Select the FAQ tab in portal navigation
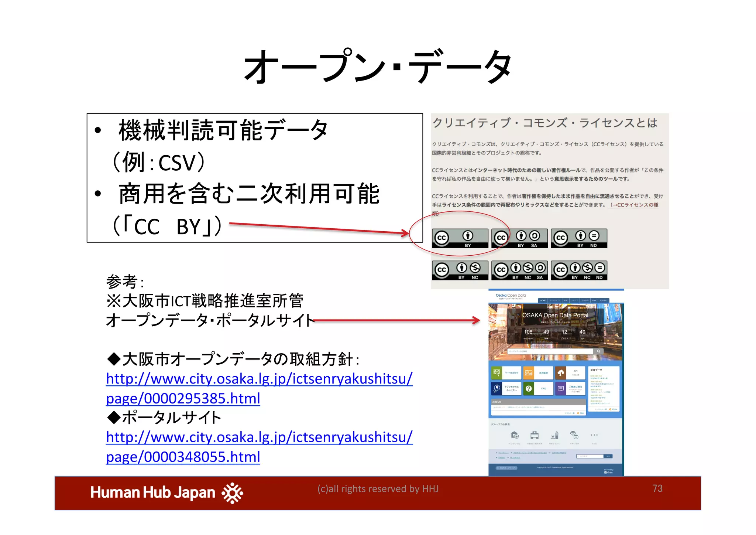This screenshot has height=535, width=756. 594,300
